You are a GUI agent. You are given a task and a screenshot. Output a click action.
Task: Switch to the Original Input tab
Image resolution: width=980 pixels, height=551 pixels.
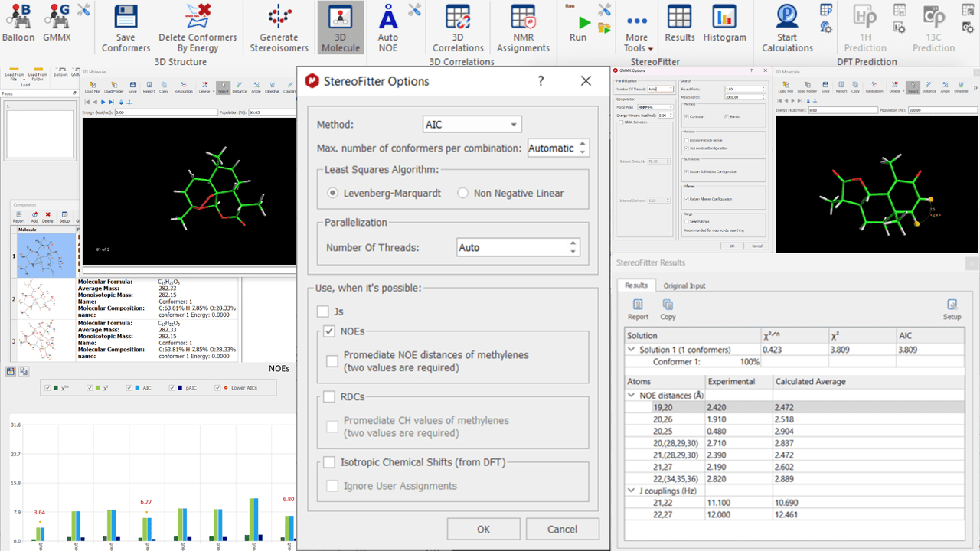(684, 285)
